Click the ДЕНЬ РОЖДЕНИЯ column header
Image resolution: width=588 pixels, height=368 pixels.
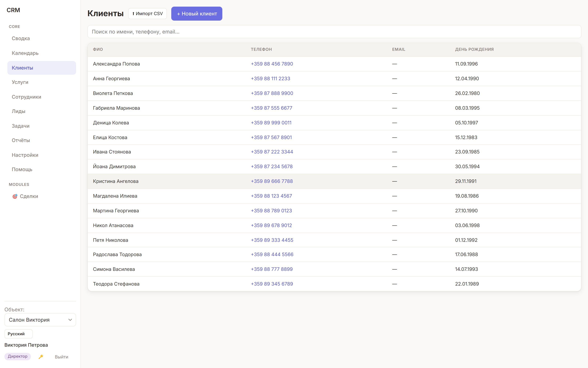[474, 49]
